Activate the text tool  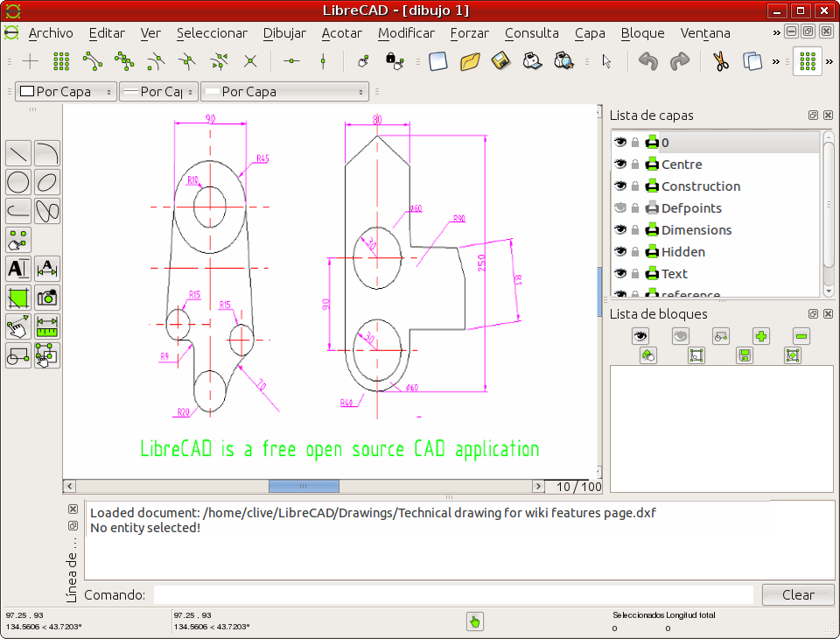click(x=18, y=269)
